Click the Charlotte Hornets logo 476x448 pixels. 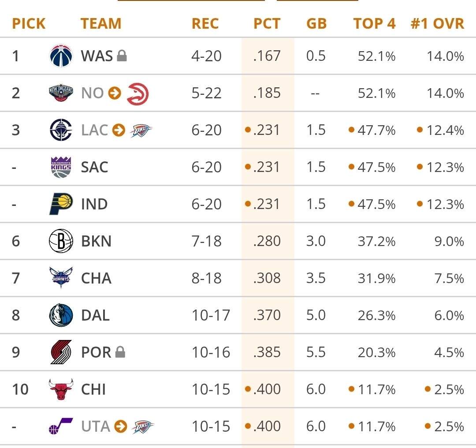[61, 278]
